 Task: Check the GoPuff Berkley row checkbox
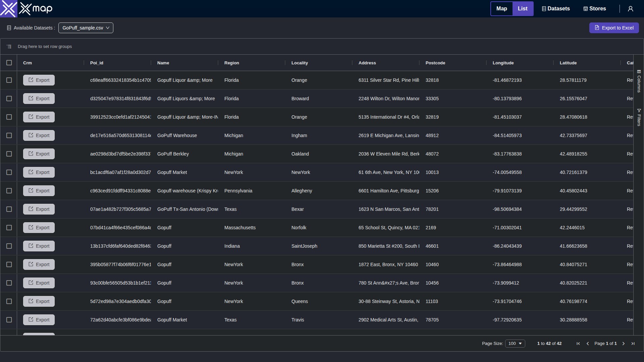tap(9, 154)
